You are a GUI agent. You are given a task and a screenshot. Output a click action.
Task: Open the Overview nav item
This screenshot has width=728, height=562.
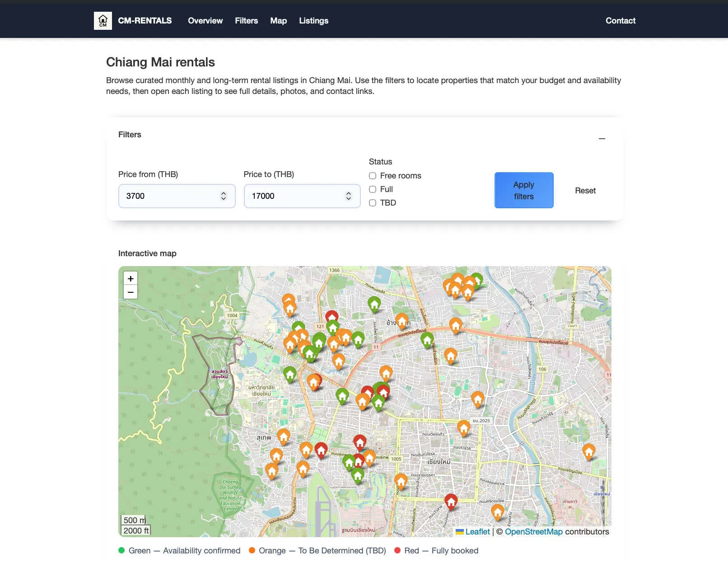(x=205, y=21)
